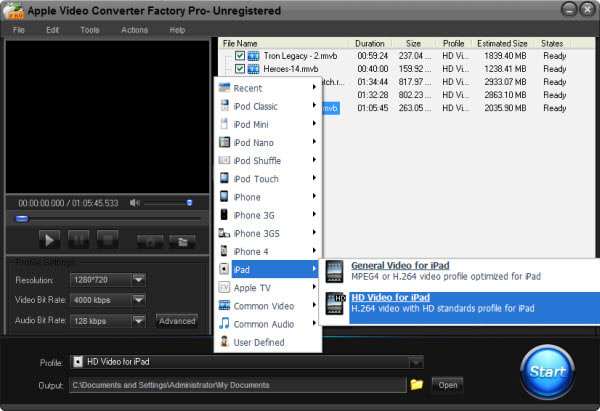
Task: Choose HD Video for iPad link
Action: pyautogui.click(x=390, y=297)
